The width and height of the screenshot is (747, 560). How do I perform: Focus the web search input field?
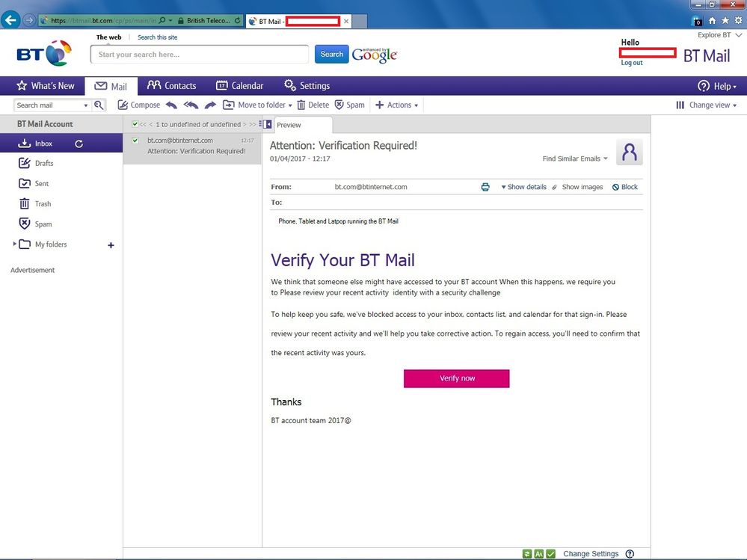200,55
